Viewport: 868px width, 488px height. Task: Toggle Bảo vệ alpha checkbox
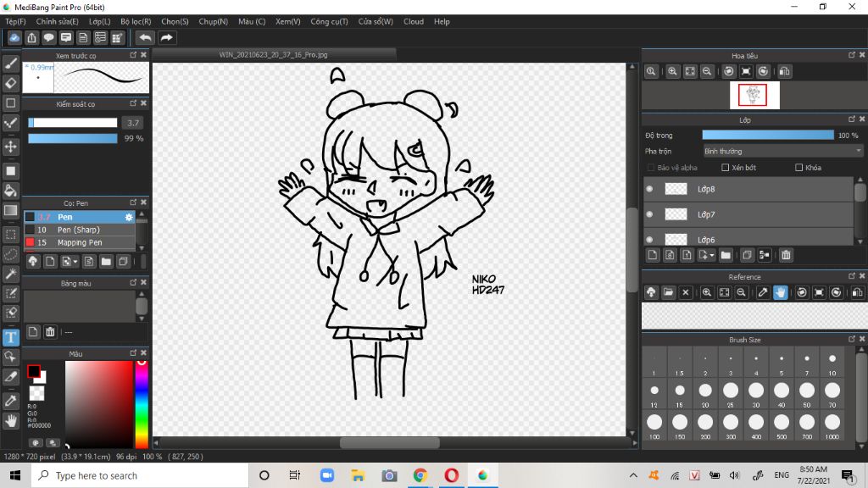[650, 167]
